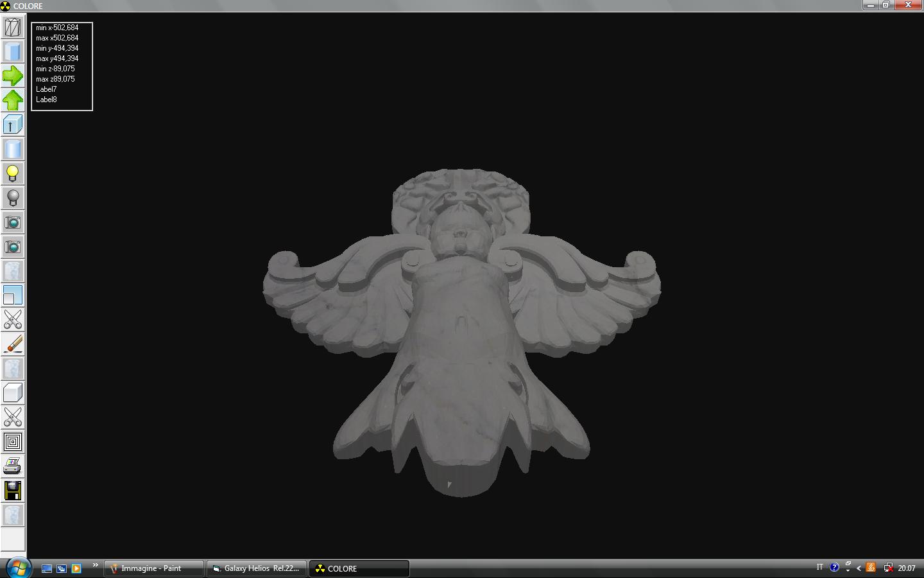This screenshot has width=924, height=578.
Task: Select the paintbrush tool
Action: coord(13,344)
